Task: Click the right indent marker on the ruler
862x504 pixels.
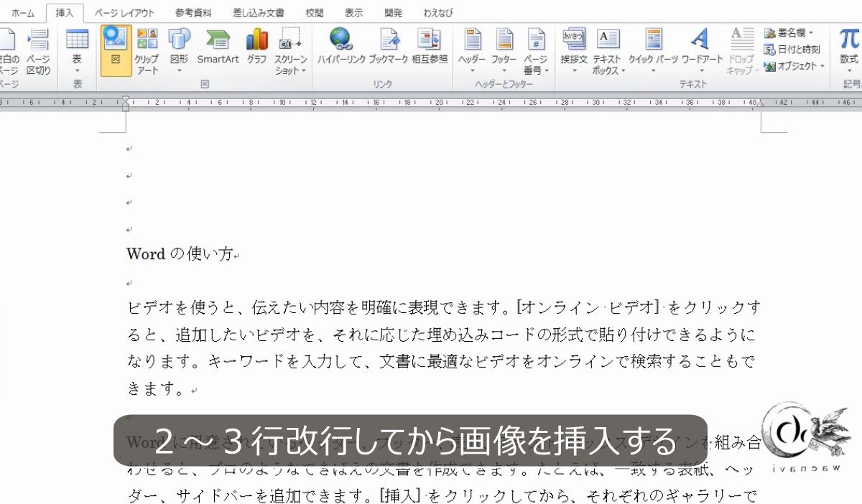Action: coord(761,103)
